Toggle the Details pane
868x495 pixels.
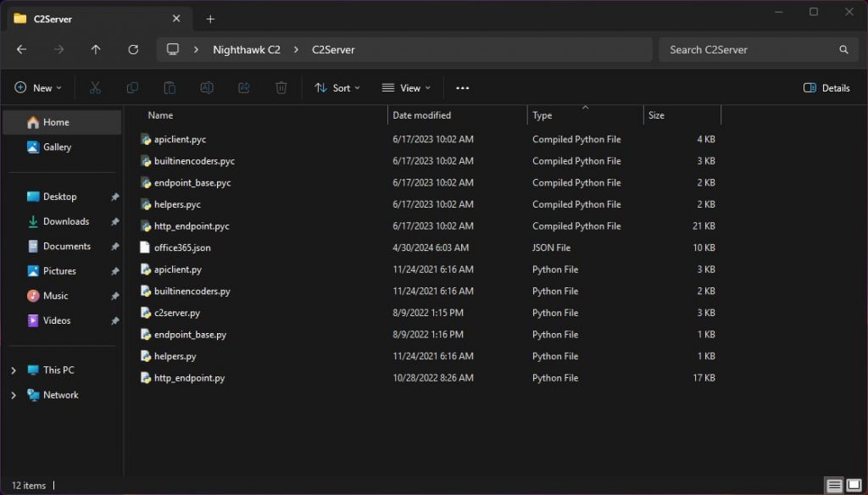click(x=826, y=87)
